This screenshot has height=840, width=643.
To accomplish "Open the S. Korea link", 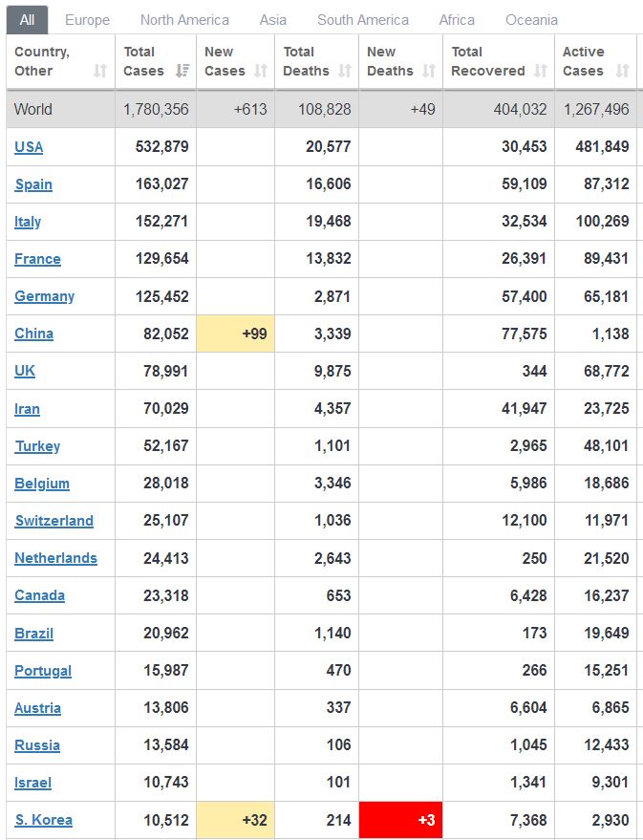I will click(43, 820).
